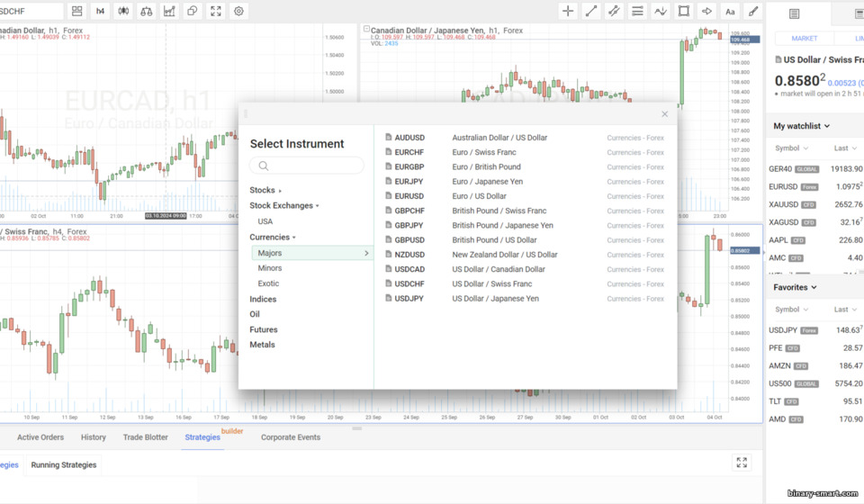Collapse the Currencies category
The height and width of the screenshot is (504, 864).
pos(272,237)
